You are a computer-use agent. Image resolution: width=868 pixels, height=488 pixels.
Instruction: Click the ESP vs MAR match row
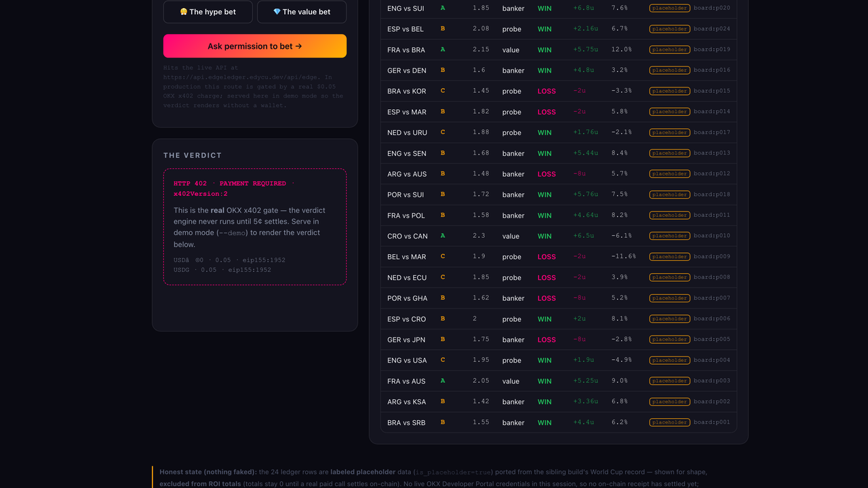[x=559, y=112]
